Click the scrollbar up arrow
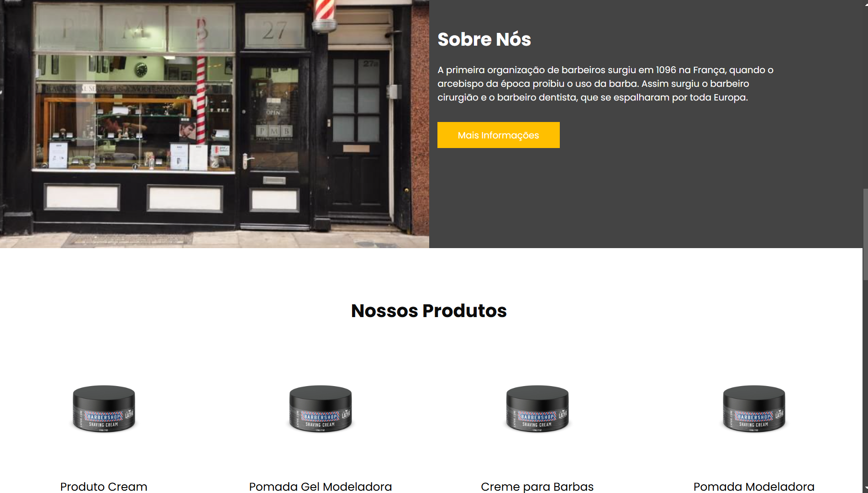868x493 pixels. [865, 3]
